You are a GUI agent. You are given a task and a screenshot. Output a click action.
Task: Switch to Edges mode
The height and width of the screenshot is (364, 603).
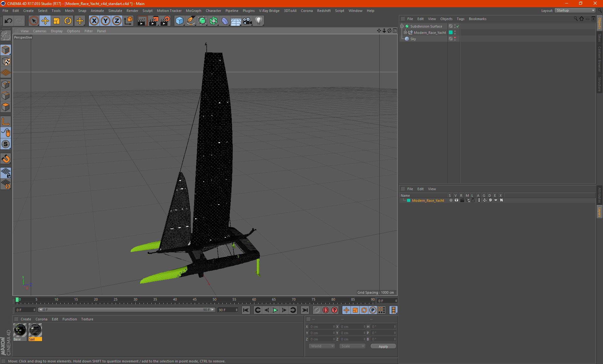click(x=6, y=96)
